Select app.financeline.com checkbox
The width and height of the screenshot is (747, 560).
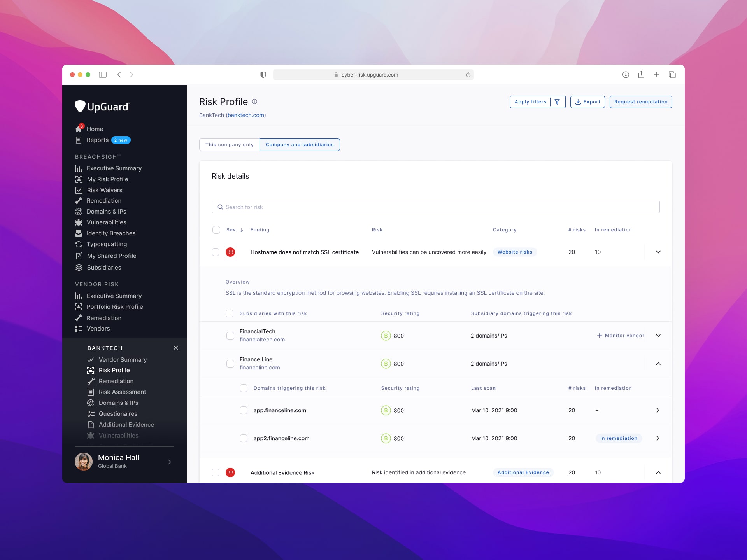pos(244,410)
